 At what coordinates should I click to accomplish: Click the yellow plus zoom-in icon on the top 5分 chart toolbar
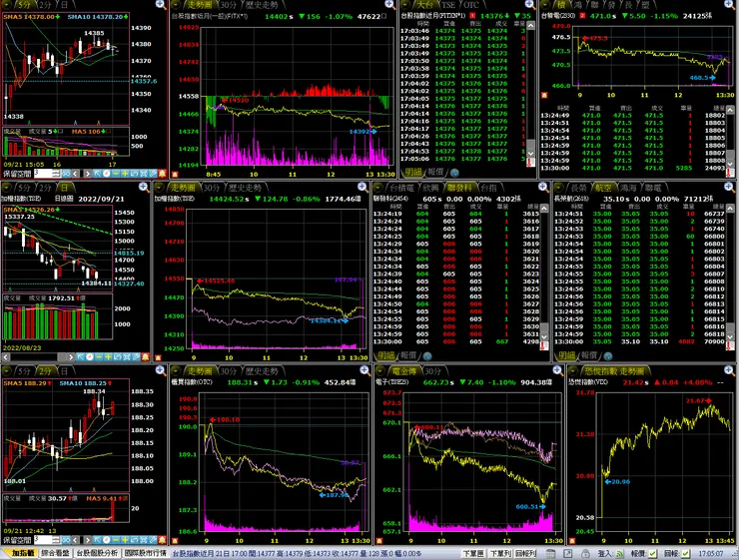pos(125,174)
